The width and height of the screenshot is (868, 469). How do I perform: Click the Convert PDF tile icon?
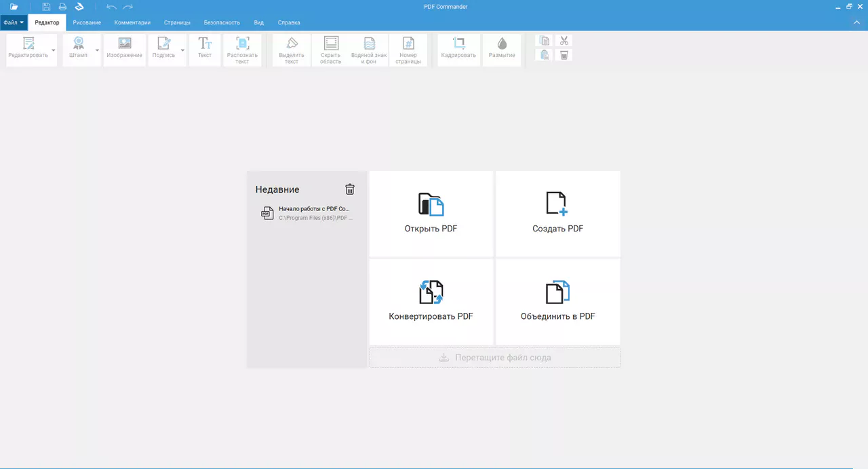pos(431,293)
